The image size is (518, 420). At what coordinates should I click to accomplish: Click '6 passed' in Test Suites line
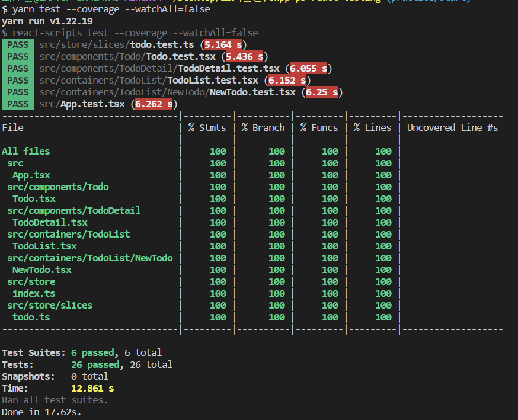click(x=92, y=353)
